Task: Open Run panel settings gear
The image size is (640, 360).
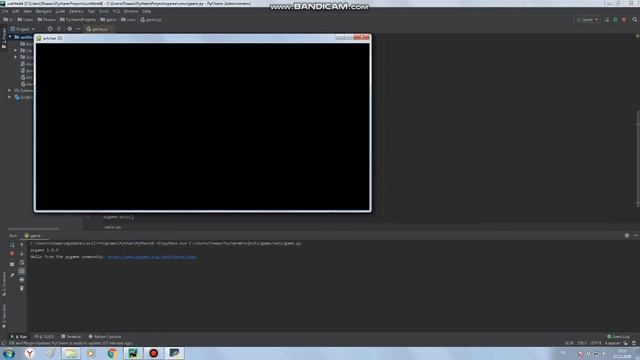Action: tap(627, 236)
